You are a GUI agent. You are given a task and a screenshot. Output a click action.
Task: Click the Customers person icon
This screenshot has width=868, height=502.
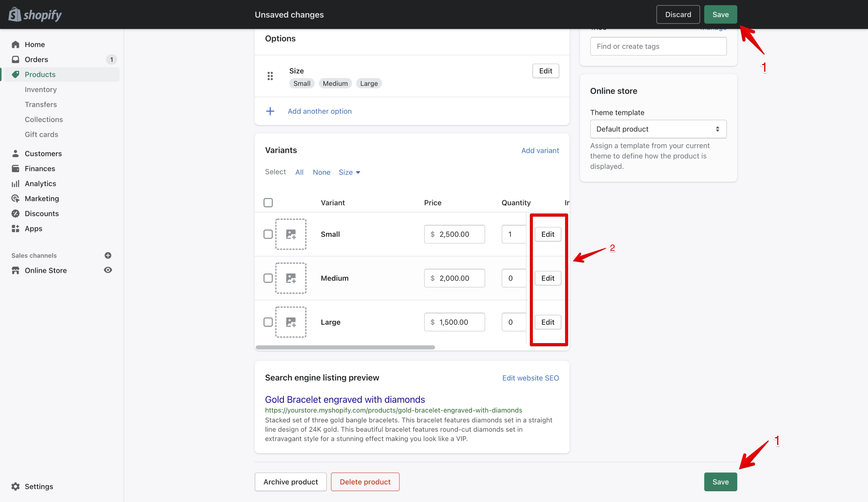[x=15, y=154]
